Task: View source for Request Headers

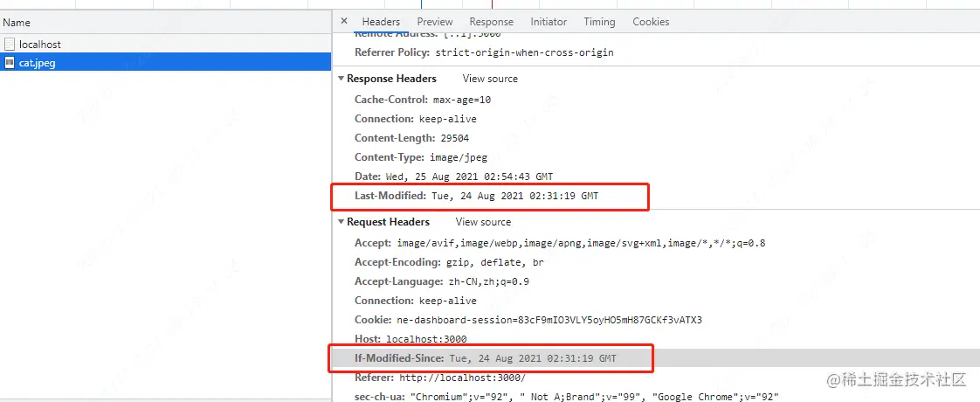Action: tap(483, 222)
